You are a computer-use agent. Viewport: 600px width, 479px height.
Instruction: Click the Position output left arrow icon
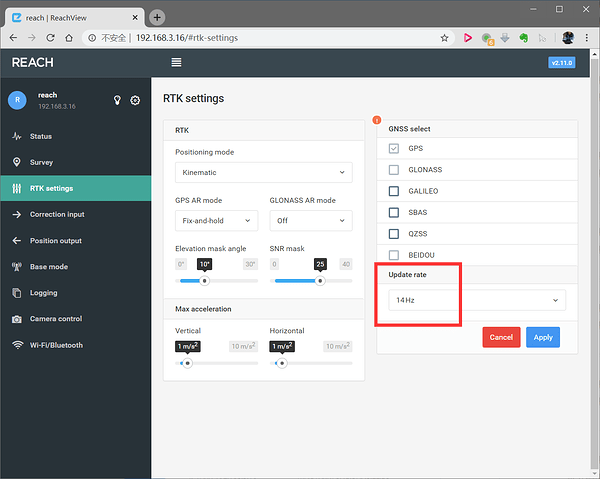coord(16,241)
